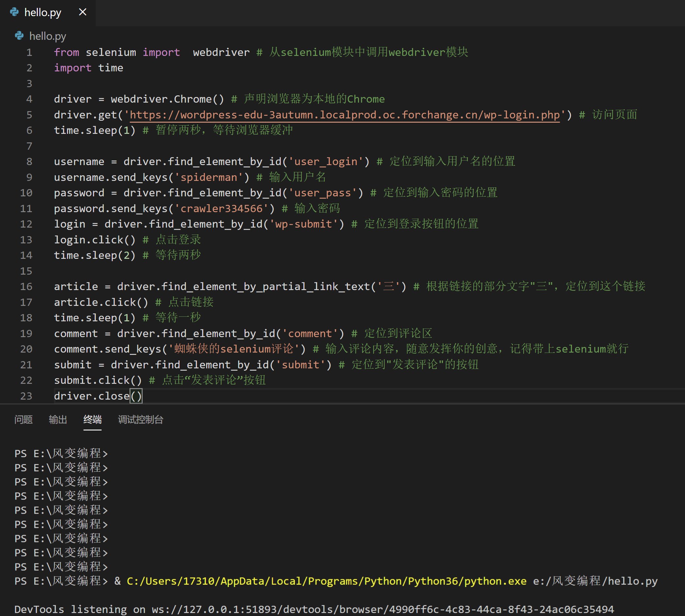This screenshot has height=616, width=685.
Task: Click the python.exe path in terminal
Action: click(326, 581)
